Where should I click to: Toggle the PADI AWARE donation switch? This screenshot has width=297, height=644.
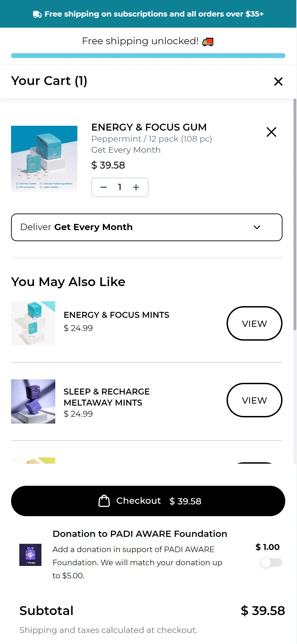(271, 562)
